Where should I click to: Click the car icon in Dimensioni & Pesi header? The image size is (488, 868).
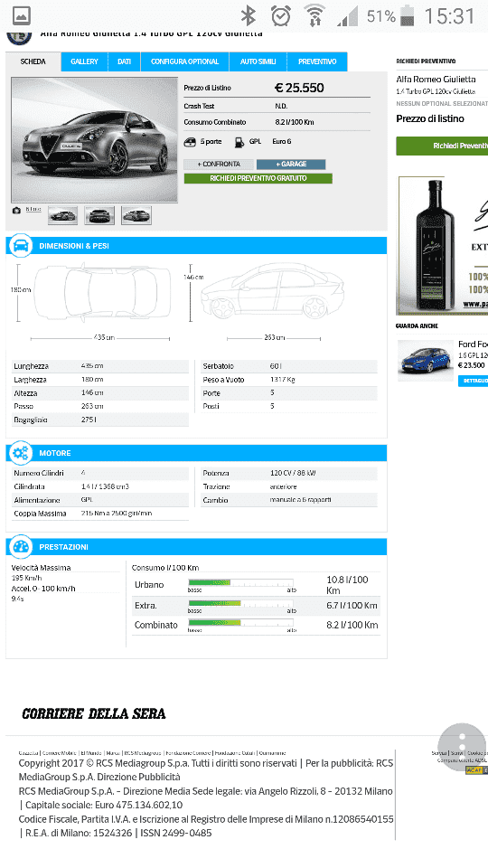[x=21, y=245]
